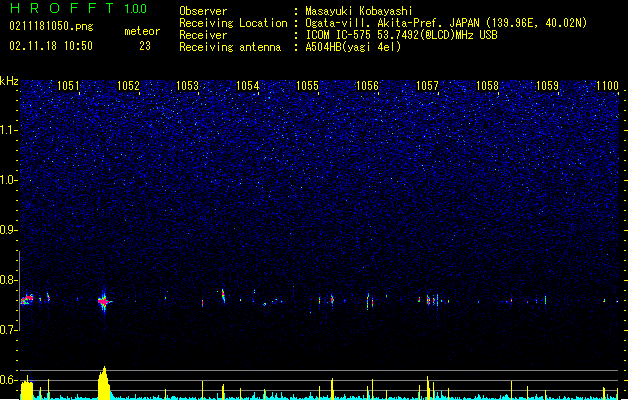Image resolution: width=629 pixels, height=400 pixels.
Task: Click the 'meteor' label
Action: (x=142, y=31)
